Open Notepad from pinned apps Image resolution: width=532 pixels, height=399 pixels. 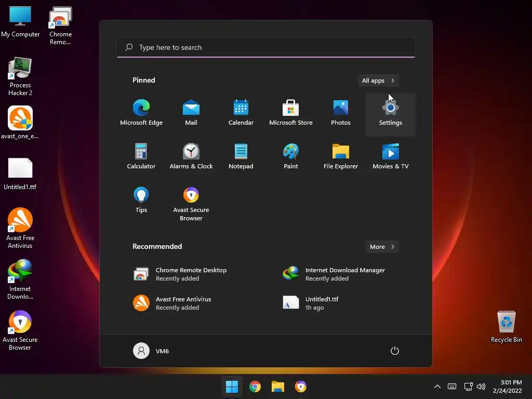tap(241, 157)
